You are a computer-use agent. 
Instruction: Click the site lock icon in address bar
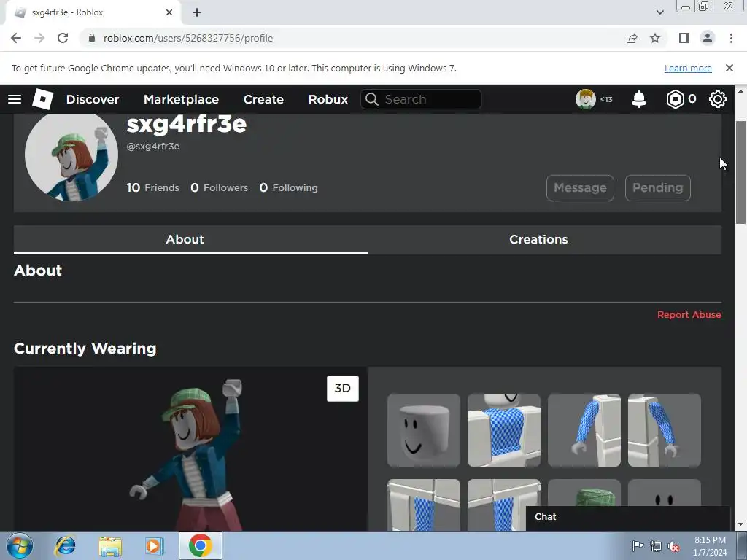(92, 38)
